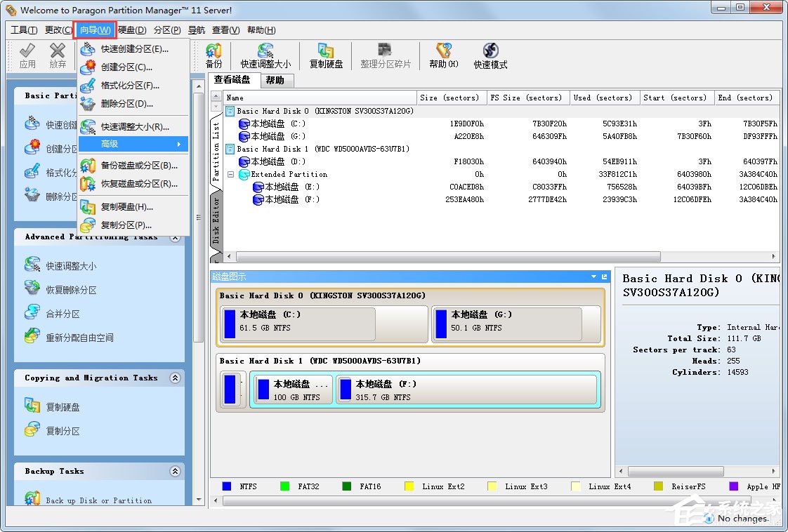Collapse the Copying and Migration Tasks section

[175, 378]
